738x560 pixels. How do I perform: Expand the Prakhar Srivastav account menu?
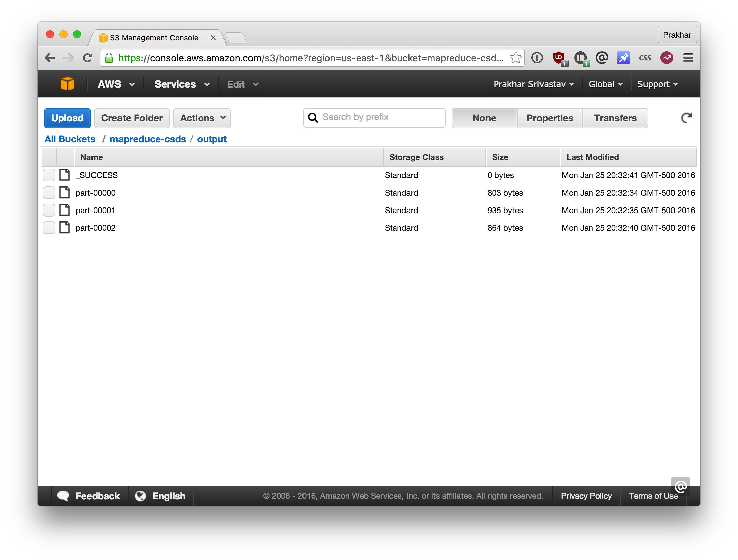click(533, 84)
